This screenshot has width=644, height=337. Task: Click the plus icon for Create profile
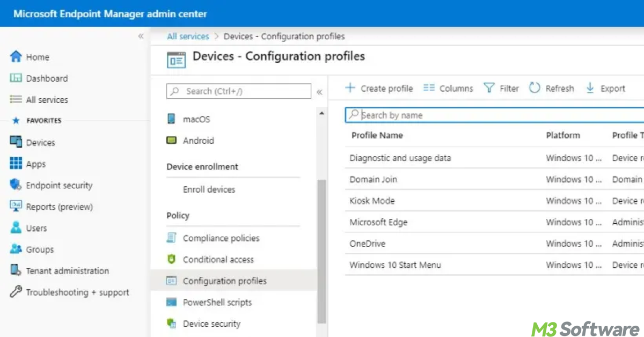point(350,87)
